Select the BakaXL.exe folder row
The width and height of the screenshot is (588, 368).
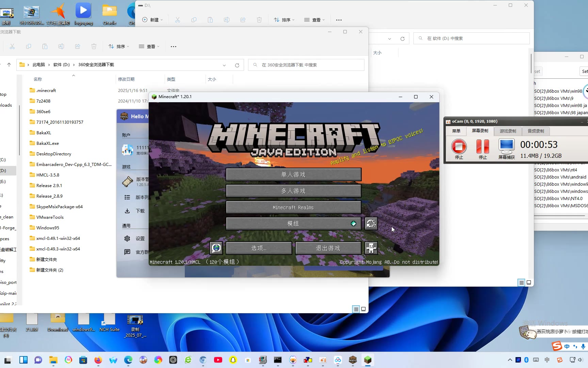(71, 143)
